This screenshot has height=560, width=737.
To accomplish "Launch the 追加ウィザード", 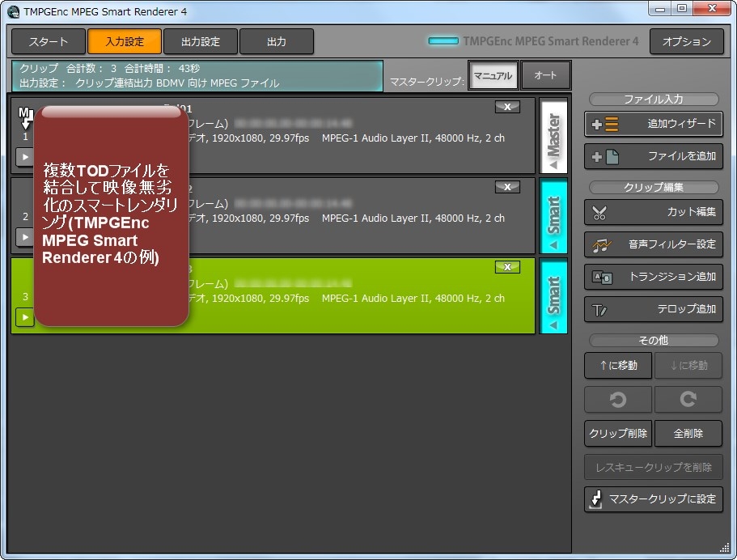I will [654, 124].
